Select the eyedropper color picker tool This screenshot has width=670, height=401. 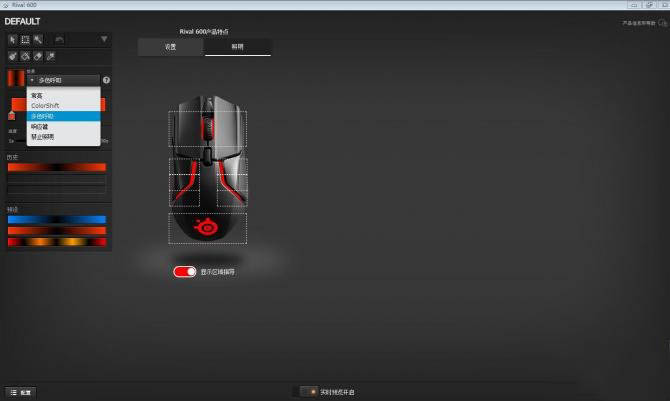click(51, 56)
